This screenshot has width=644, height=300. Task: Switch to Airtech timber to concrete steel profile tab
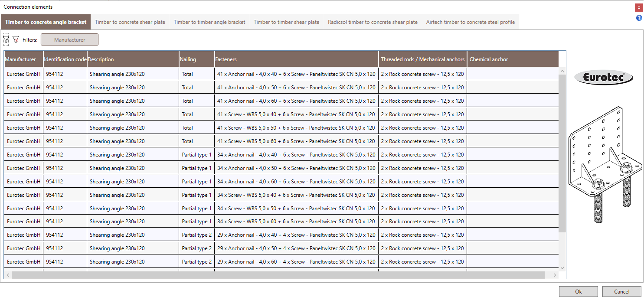click(471, 22)
